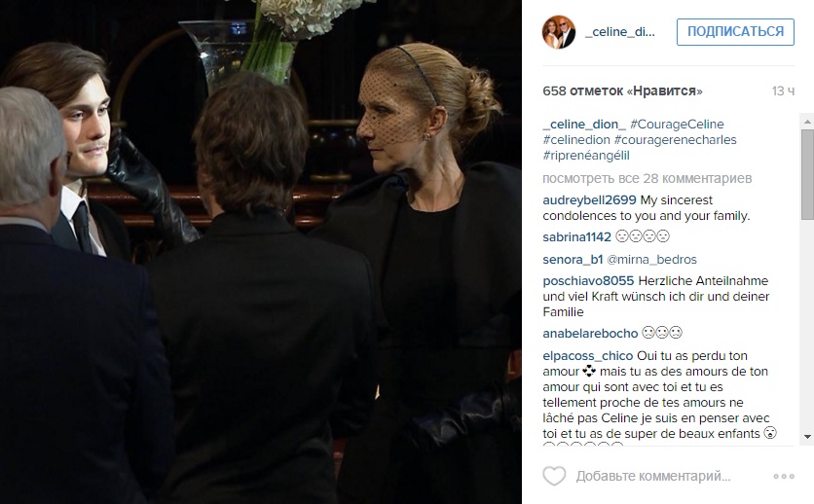Visit the @mirna_bedros mention
Image resolution: width=814 pixels, height=504 pixels.
coord(652,260)
